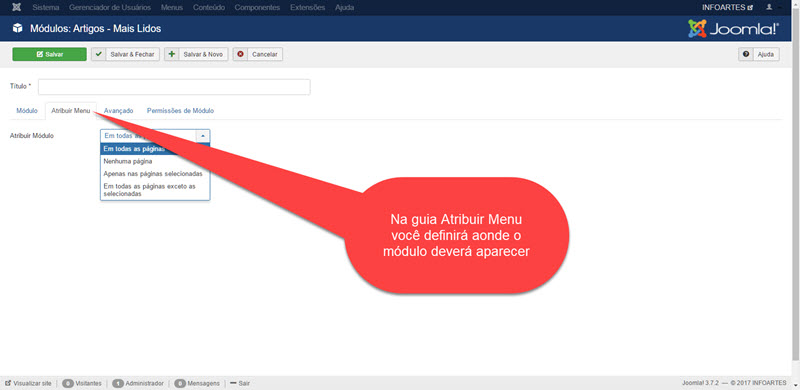The height and width of the screenshot is (390, 800).
Task: Click the Joomla logo icon in top menu
Action: (17, 8)
